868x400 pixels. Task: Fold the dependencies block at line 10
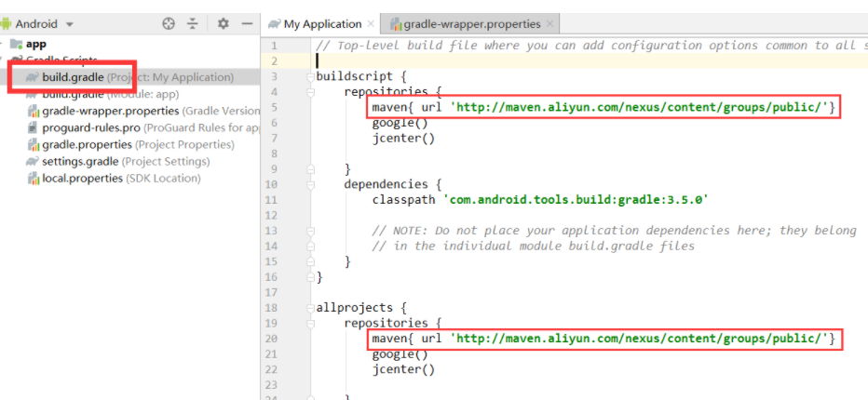310,184
